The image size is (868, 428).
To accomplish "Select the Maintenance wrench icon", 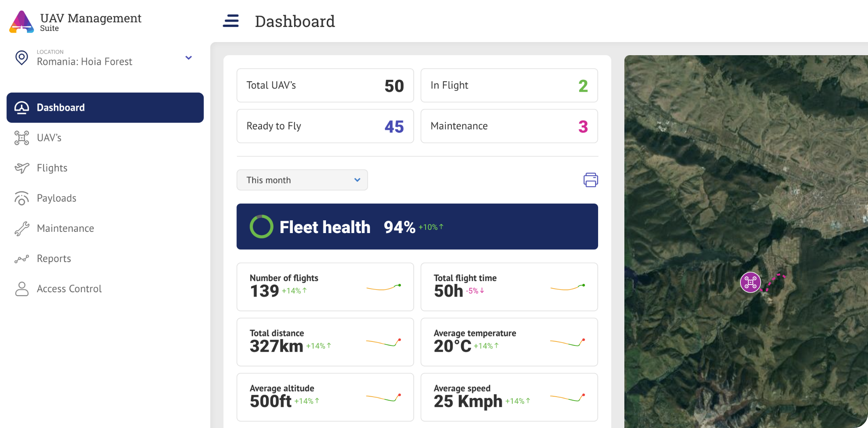I will pyautogui.click(x=21, y=228).
